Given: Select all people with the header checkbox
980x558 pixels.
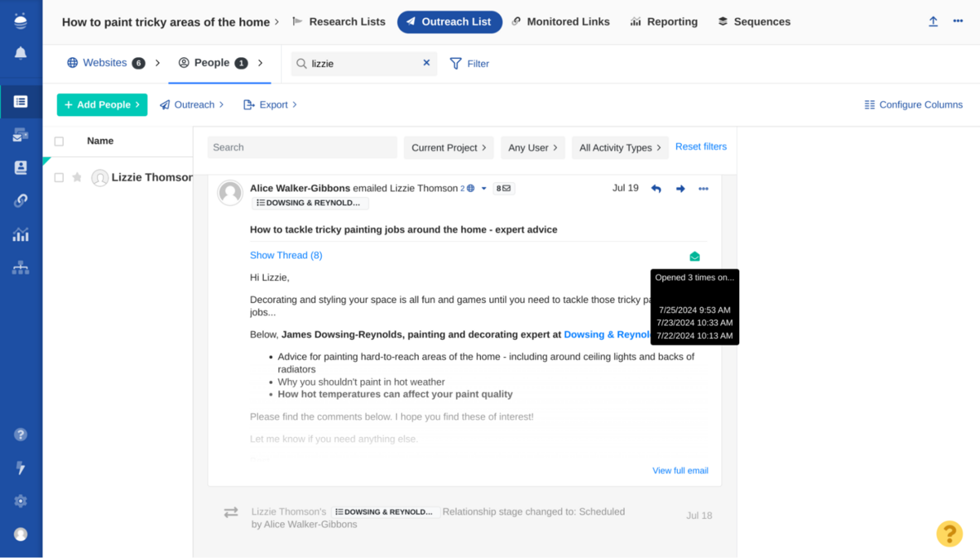Looking at the screenshot, I should tap(58, 141).
